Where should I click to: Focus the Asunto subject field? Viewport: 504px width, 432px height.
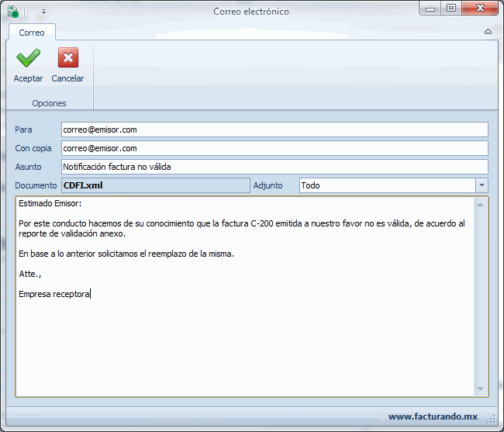tap(274, 167)
